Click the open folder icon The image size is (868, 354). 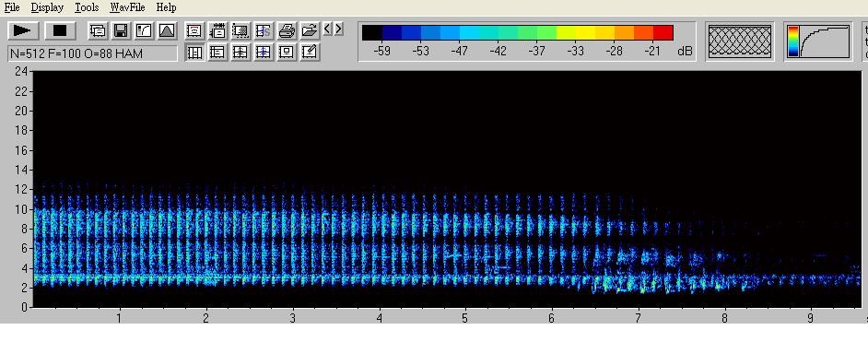[310, 30]
